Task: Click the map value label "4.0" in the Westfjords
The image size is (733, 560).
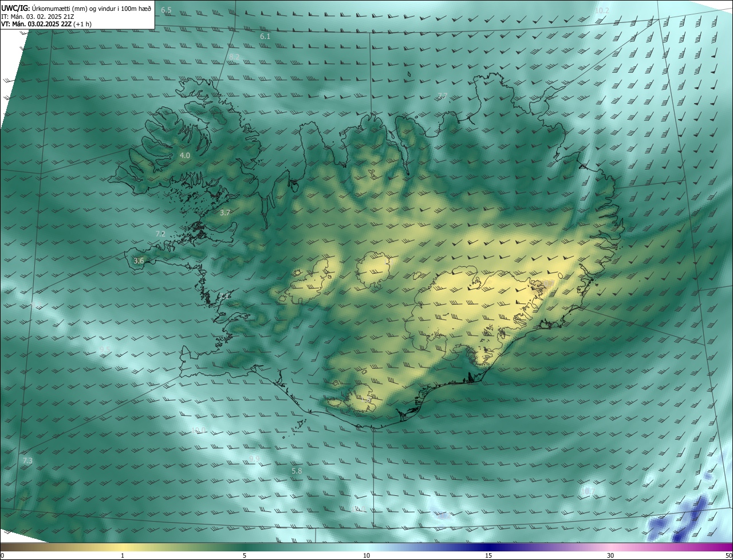Action: tap(185, 155)
